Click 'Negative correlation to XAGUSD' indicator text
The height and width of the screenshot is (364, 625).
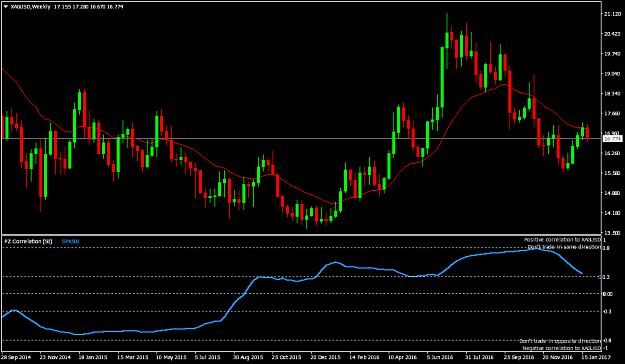click(562, 348)
